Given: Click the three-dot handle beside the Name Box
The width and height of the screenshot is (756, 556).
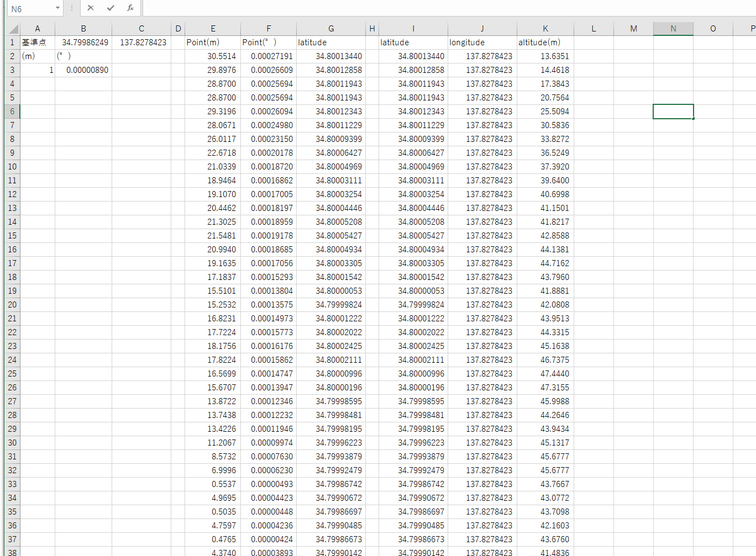Looking at the screenshot, I should tap(71, 8).
